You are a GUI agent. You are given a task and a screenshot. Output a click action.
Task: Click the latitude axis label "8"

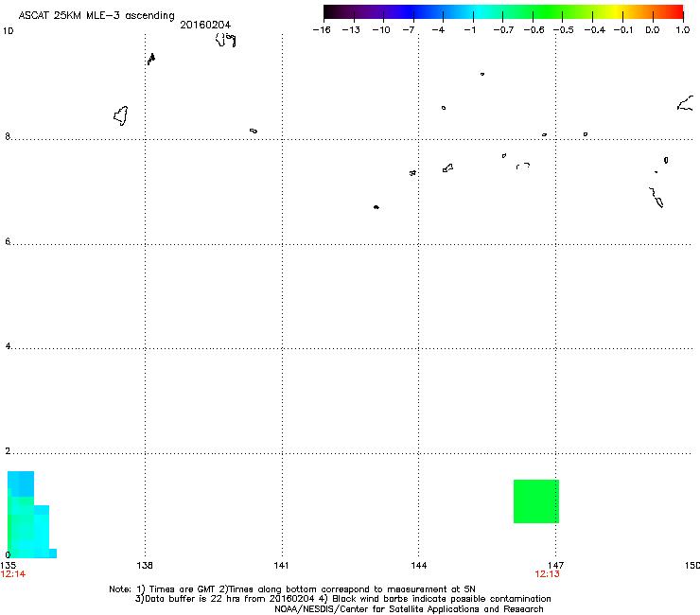8,136
